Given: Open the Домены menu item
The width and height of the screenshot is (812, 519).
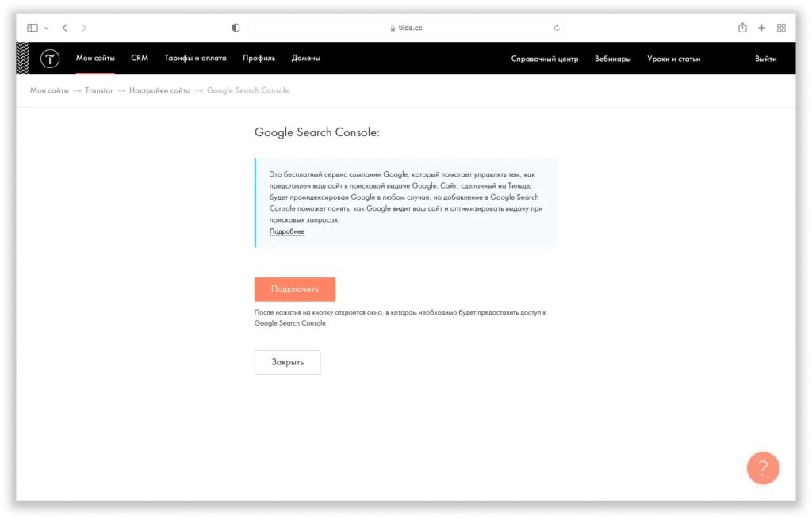Looking at the screenshot, I should click(305, 58).
